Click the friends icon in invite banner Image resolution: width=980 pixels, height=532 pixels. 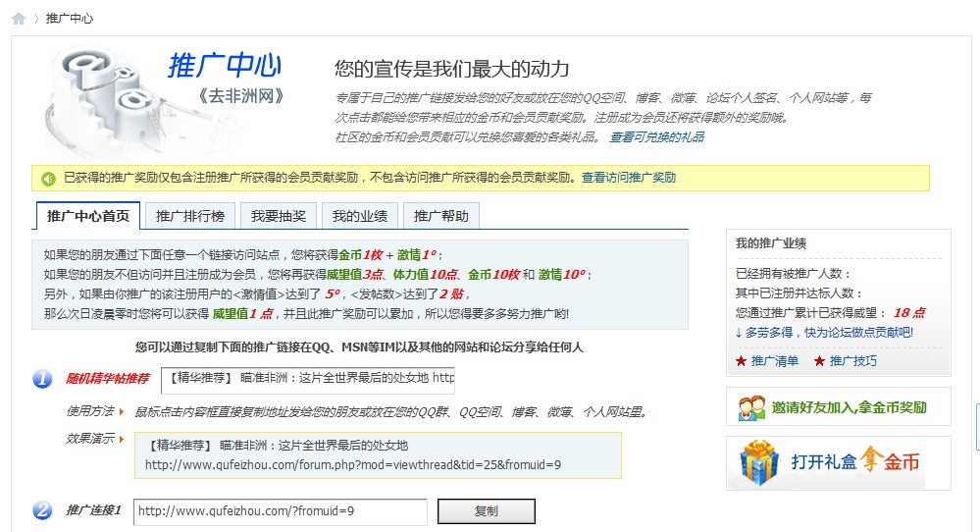751,407
